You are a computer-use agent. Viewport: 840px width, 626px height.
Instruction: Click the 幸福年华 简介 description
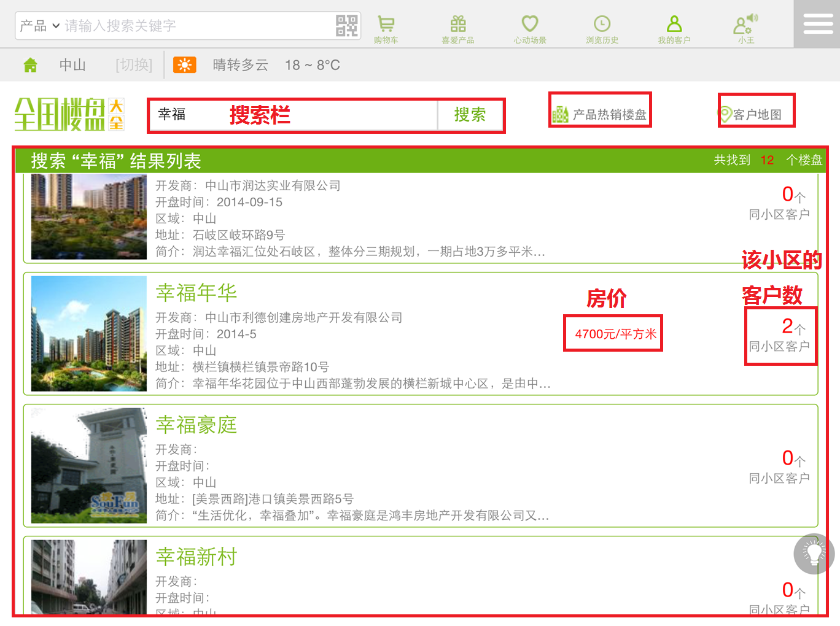pyautogui.click(x=353, y=384)
